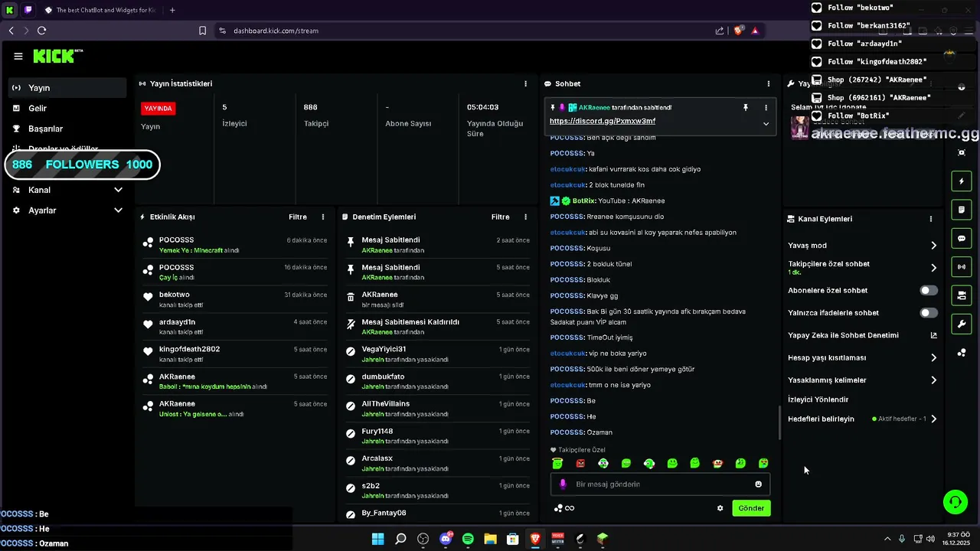Toggle Abonelere özel sohbet switch
Screen dimensions: 980x551
pos(929,291)
